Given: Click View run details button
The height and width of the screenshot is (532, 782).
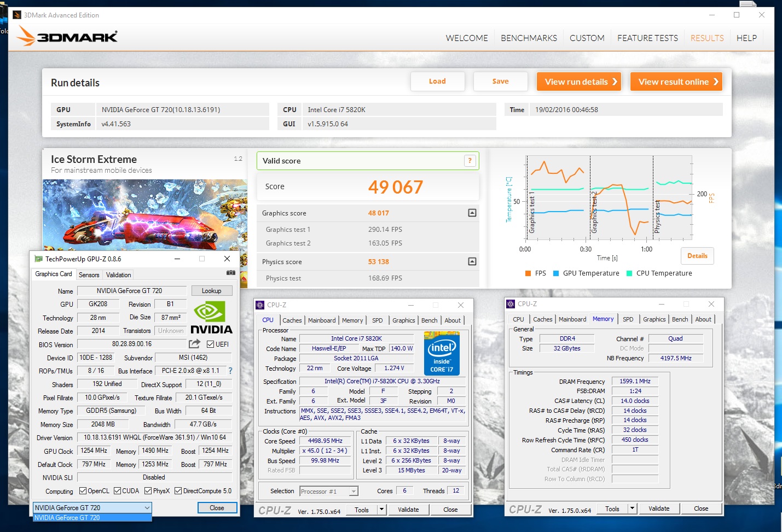Looking at the screenshot, I should 579,81.
